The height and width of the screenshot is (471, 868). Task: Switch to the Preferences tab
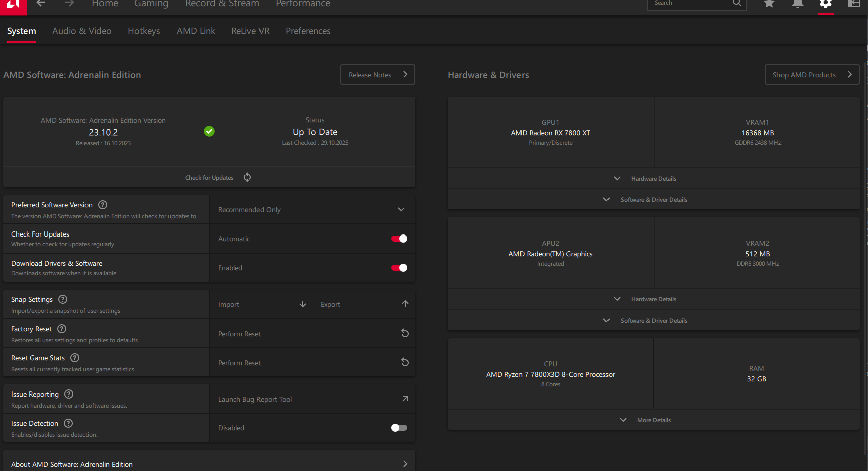coord(308,31)
